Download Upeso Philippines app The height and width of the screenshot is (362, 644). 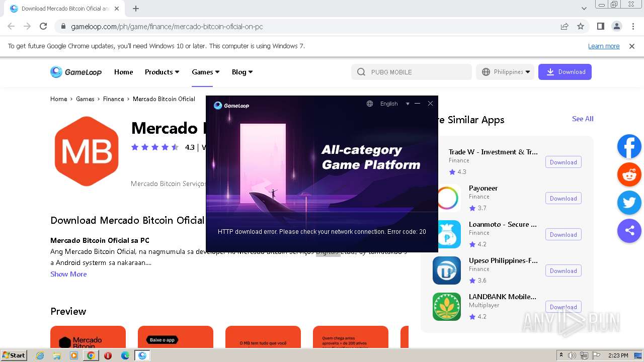pyautogui.click(x=563, y=270)
